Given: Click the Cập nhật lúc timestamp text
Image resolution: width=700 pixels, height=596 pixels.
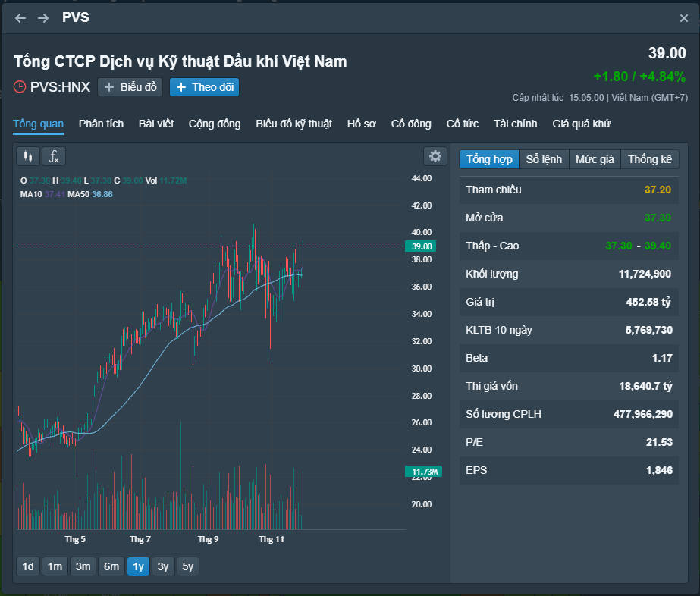Looking at the screenshot, I should (600, 98).
